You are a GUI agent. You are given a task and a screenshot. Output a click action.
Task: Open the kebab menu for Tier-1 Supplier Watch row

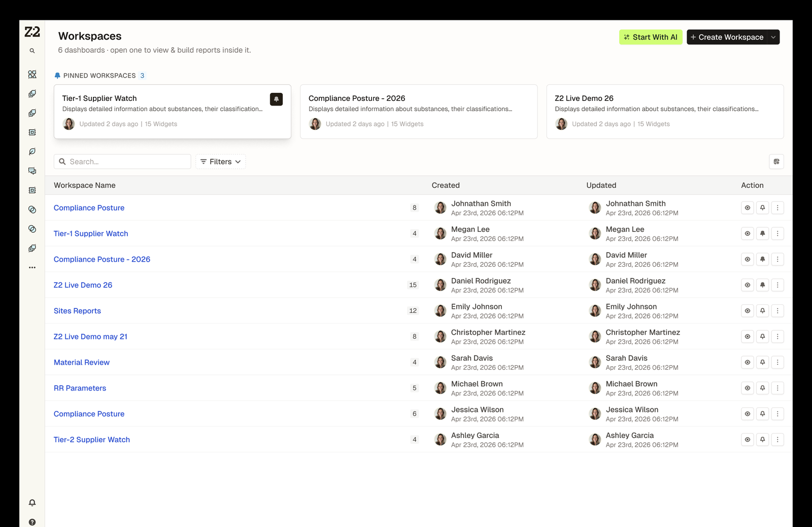[777, 233]
